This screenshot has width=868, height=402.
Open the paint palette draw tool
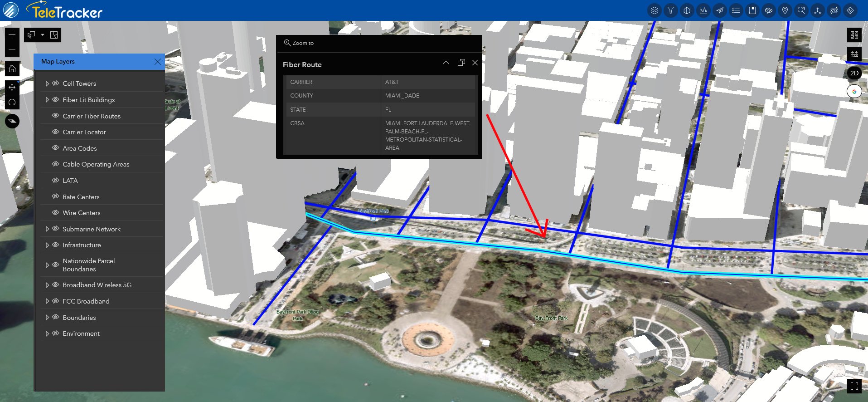click(768, 10)
